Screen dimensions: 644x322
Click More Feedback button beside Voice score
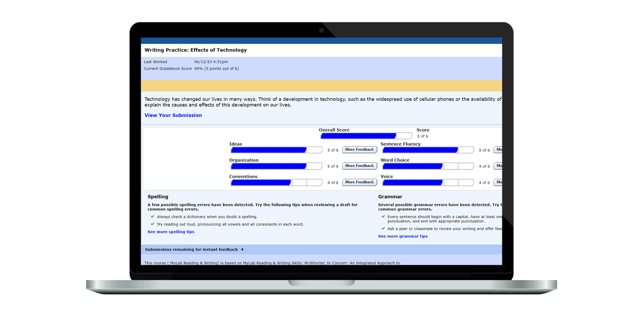(498, 182)
